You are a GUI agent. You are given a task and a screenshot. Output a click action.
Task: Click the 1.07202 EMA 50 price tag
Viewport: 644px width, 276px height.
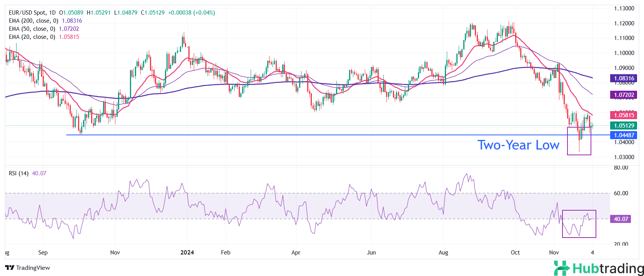(624, 95)
